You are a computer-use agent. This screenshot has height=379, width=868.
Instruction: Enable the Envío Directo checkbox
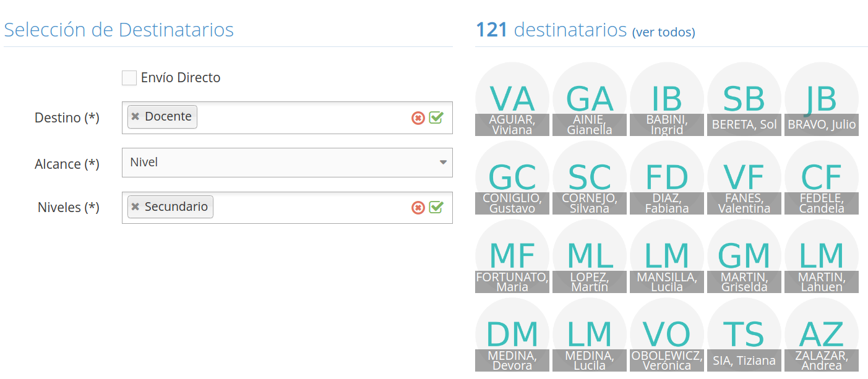[x=129, y=78]
